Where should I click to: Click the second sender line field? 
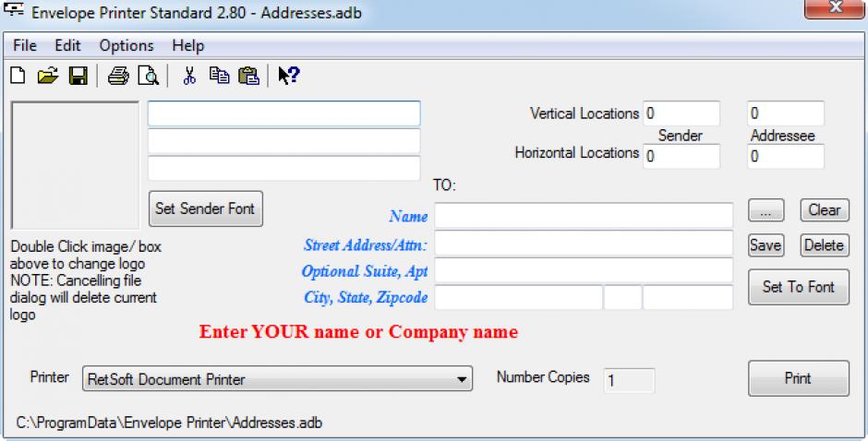[x=284, y=141]
